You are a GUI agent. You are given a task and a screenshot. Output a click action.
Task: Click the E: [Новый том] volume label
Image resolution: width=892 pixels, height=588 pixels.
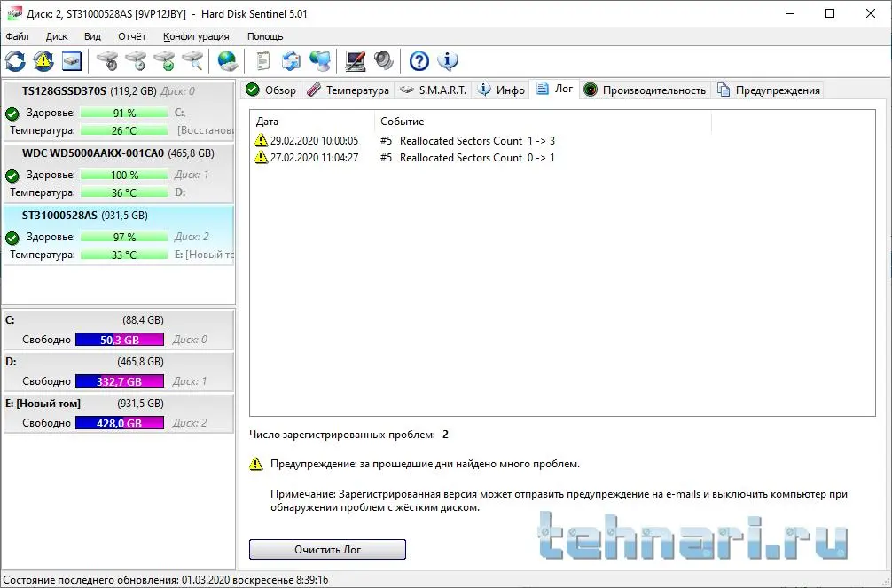coord(43,403)
